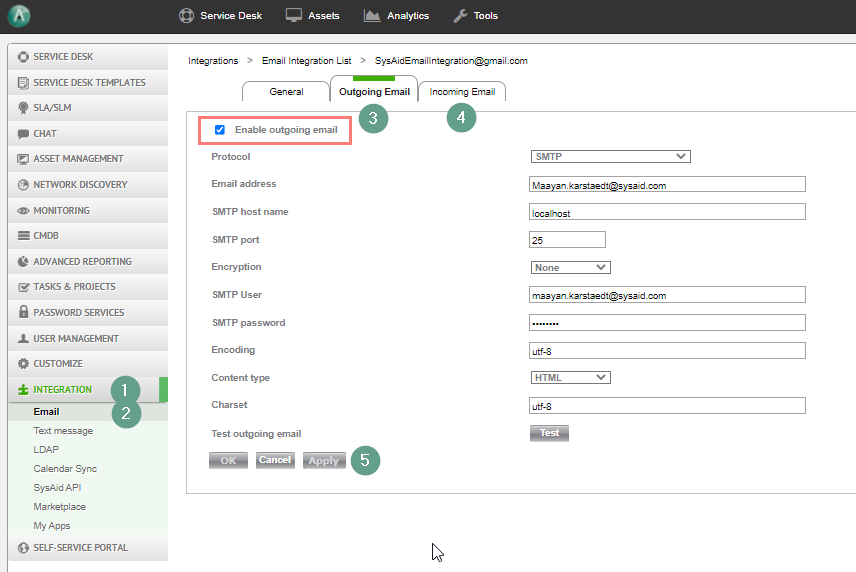Go to Integrations breadcrumb link
Screen dimensions: 856x572
pos(213,61)
